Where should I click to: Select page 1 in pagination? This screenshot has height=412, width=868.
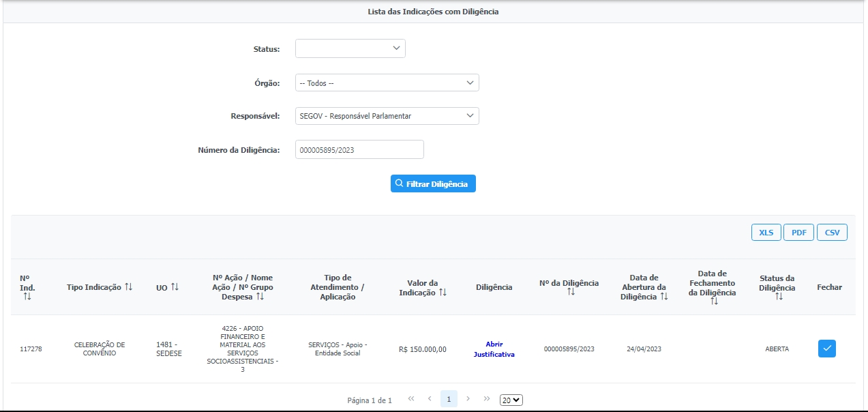tap(449, 399)
